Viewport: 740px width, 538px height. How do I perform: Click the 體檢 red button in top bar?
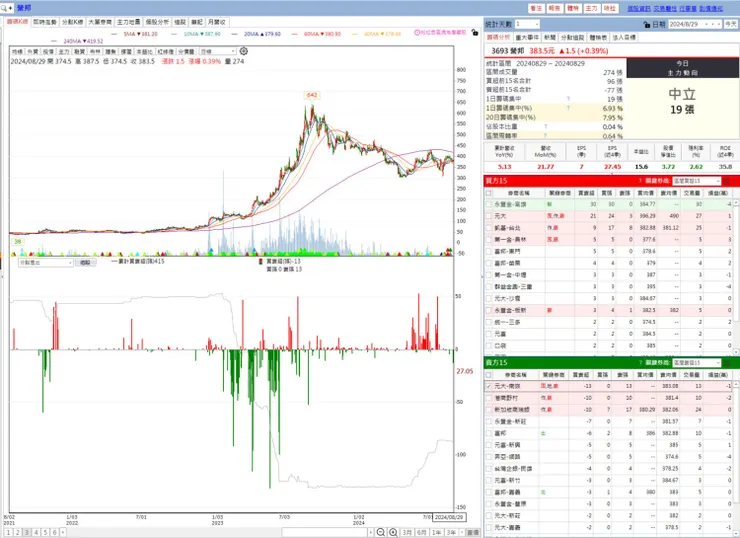pos(573,8)
